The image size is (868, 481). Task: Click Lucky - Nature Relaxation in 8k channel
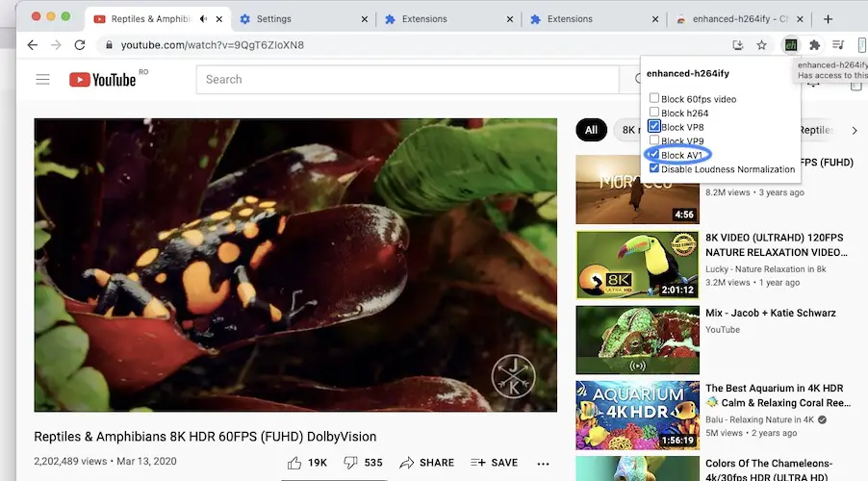(766, 269)
